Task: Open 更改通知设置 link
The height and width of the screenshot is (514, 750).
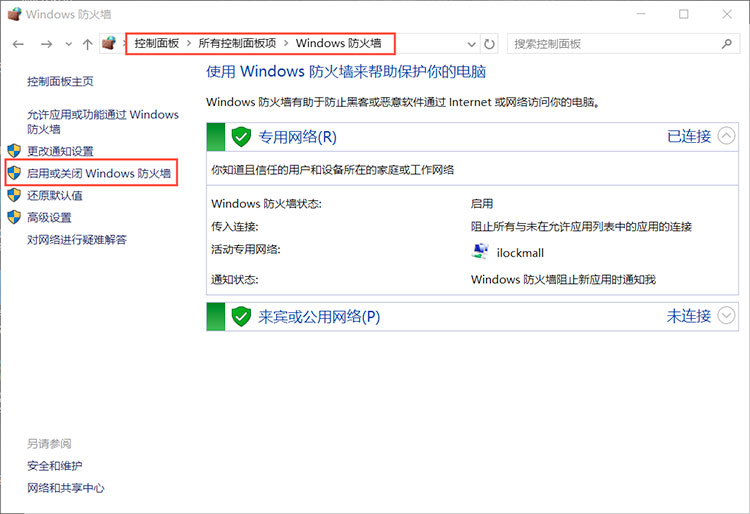Action: 60,151
